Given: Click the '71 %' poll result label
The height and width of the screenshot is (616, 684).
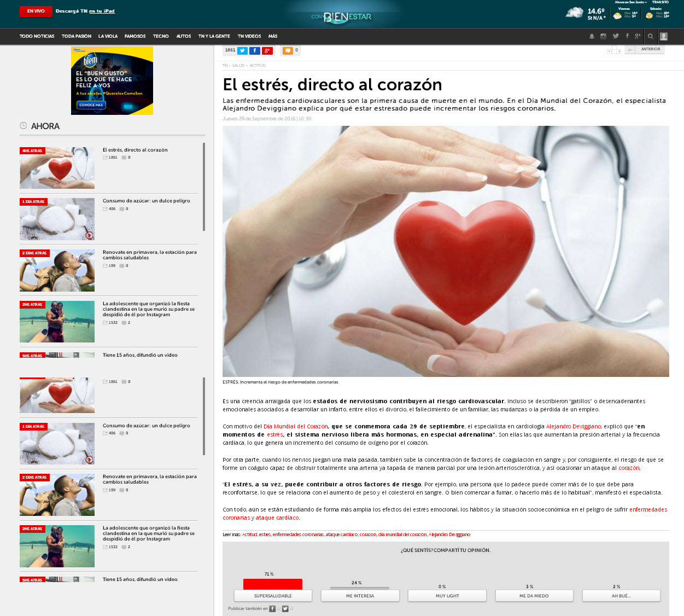Looking at the screenshot, I should click(x=269, y=574).
